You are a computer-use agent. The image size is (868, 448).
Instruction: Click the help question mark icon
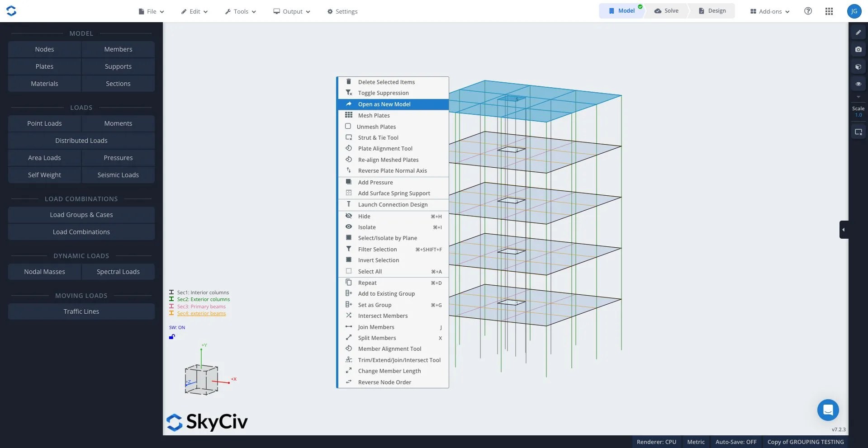(x=808, y=11)
